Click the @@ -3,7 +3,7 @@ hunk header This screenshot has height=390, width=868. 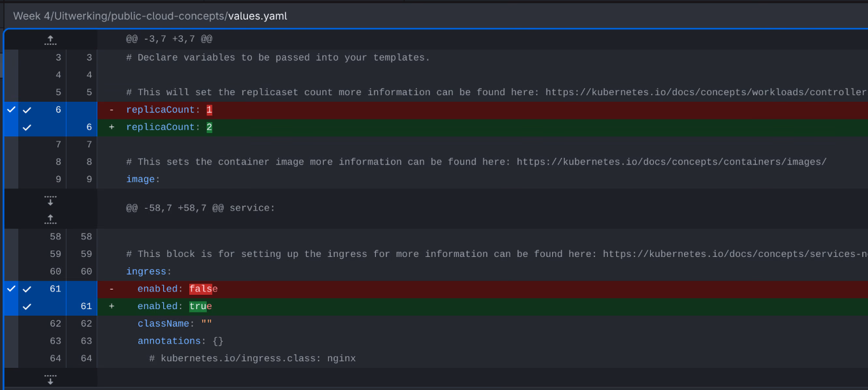(x=170, y=39)
